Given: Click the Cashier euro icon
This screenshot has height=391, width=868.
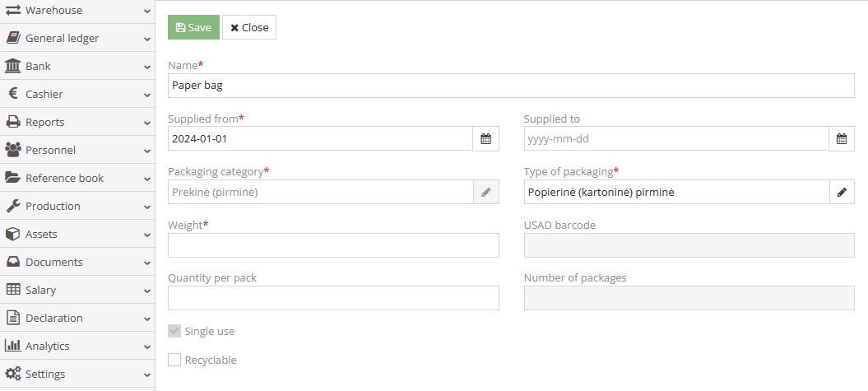Looking at the screenshot, I should click(12, 94).
